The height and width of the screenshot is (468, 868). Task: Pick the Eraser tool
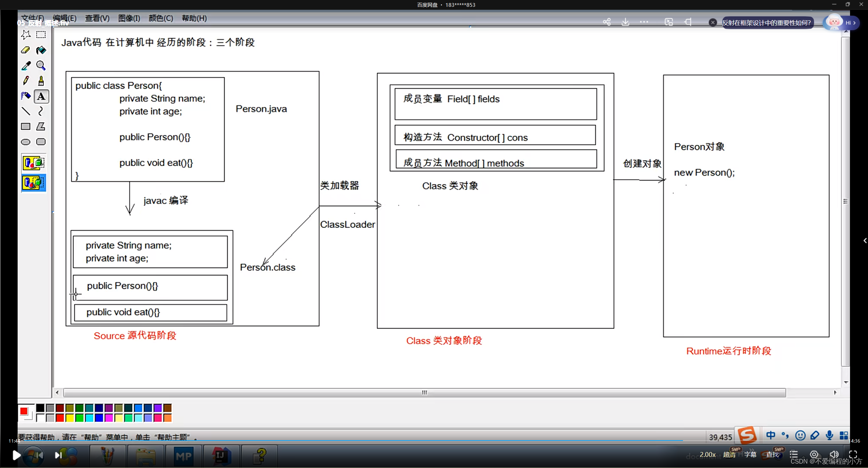click(26, 50)
